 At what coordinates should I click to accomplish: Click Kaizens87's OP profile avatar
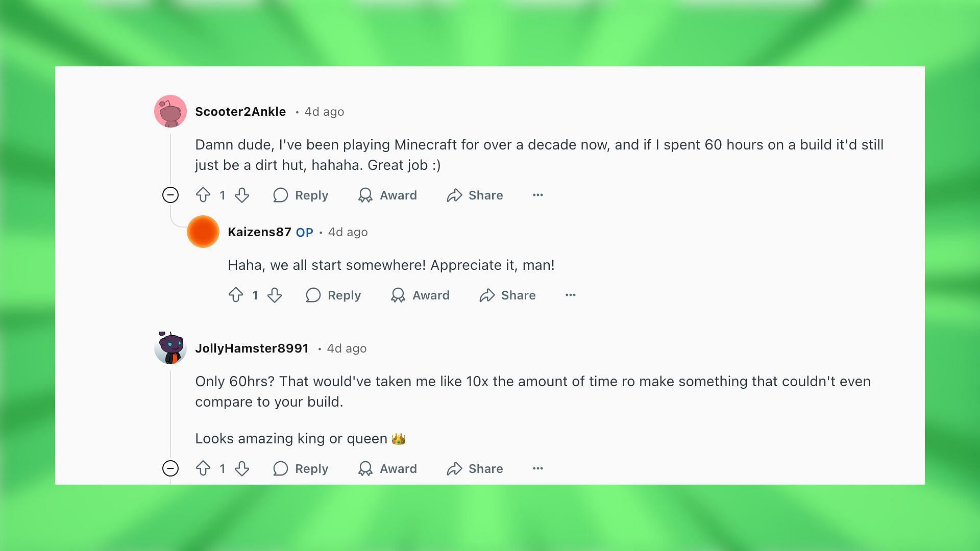pyautogui.click(x=203, y=231)
